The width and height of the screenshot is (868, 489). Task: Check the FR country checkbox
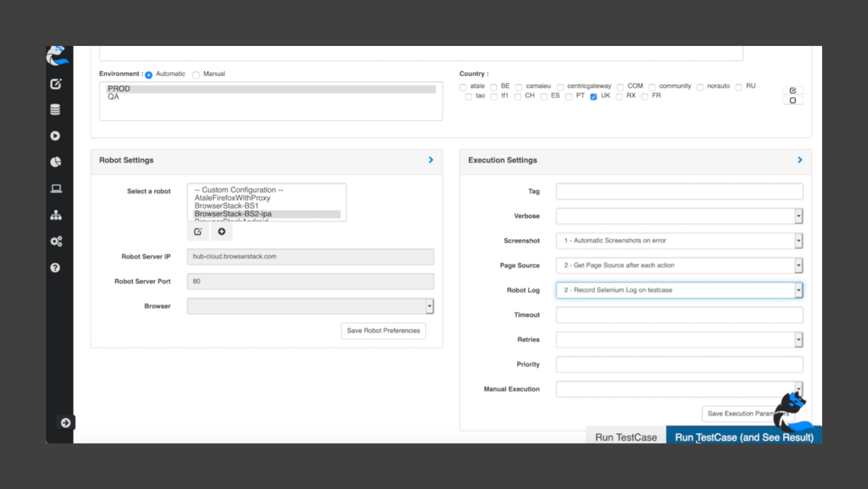(645, 97)
